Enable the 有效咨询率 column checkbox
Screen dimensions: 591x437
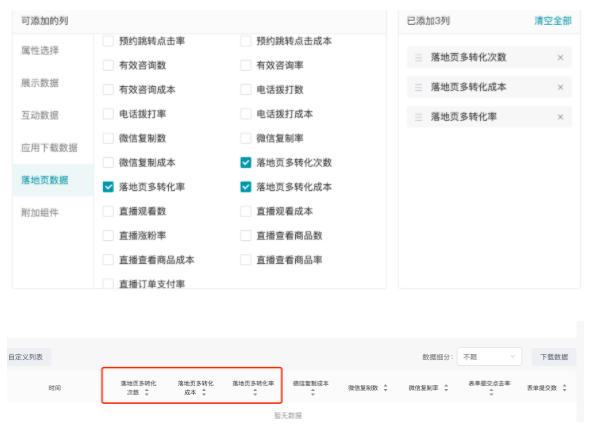coord(246,66)
